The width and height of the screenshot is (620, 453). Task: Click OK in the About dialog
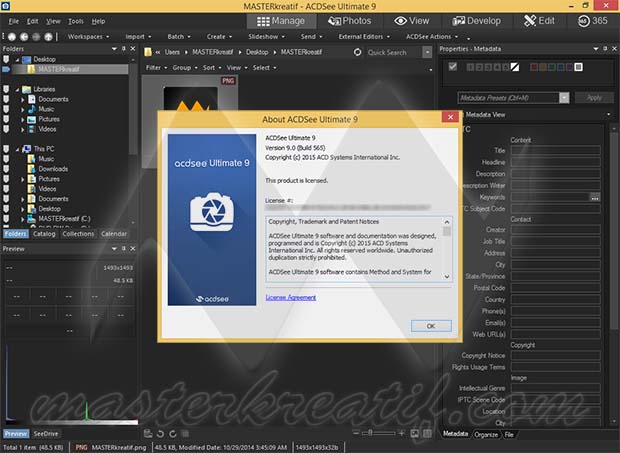pos(431,326)
